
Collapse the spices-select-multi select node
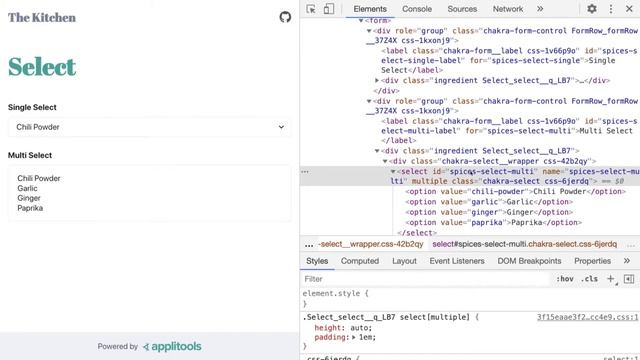[x=393, y=172]
